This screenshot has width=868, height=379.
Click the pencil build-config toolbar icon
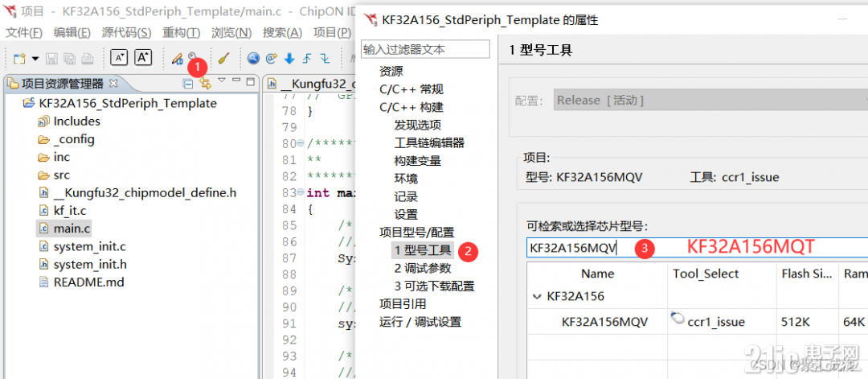tap(177, 58)
